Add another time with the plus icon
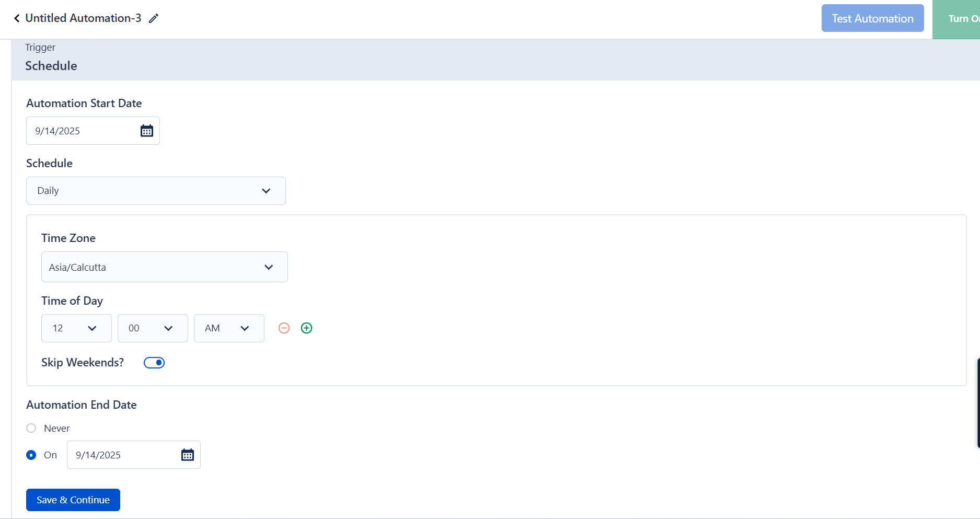 [x=307, y=328]
